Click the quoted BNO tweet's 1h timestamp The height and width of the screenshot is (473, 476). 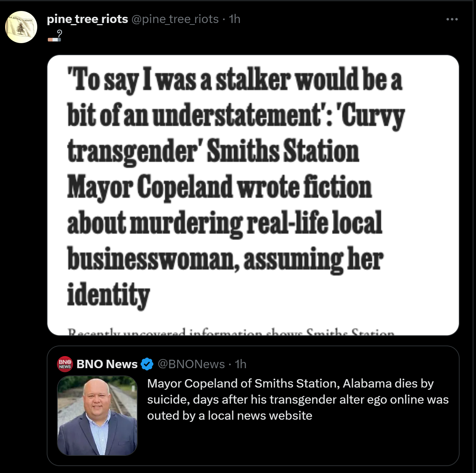[x=241, y=364]
